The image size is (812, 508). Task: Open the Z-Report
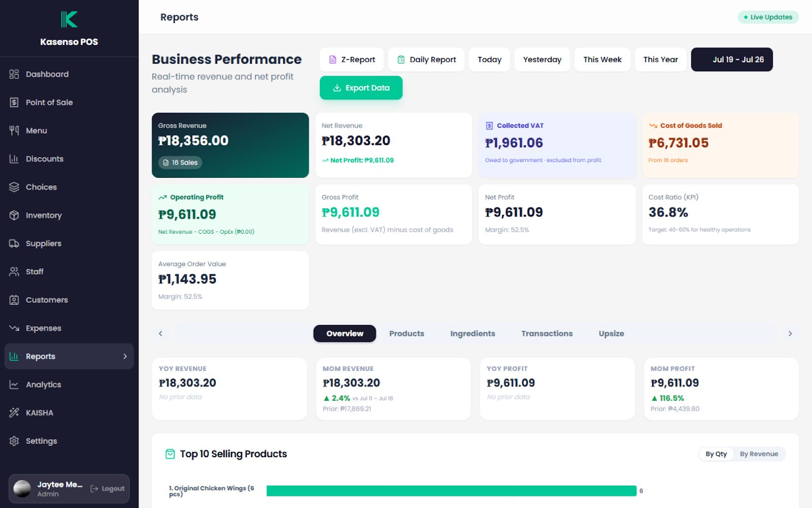[x=352, y=59]
